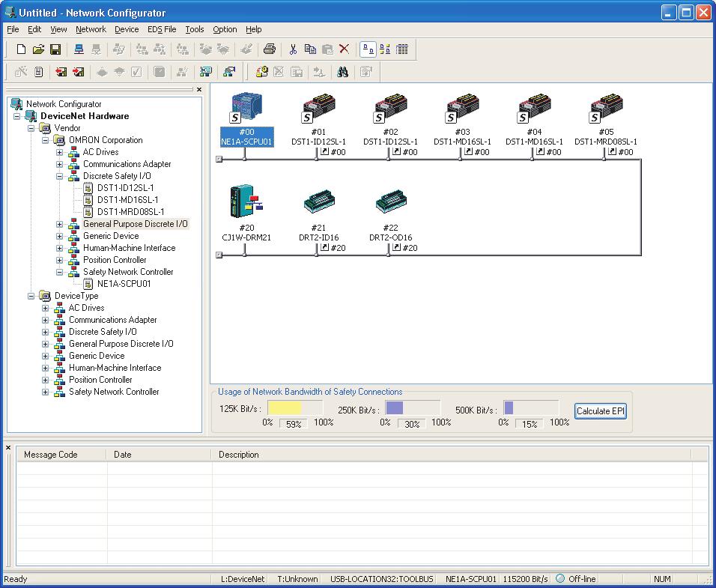The image size is (716, 588).
Task: Open the Option menu
Action: tap(225, 29)
